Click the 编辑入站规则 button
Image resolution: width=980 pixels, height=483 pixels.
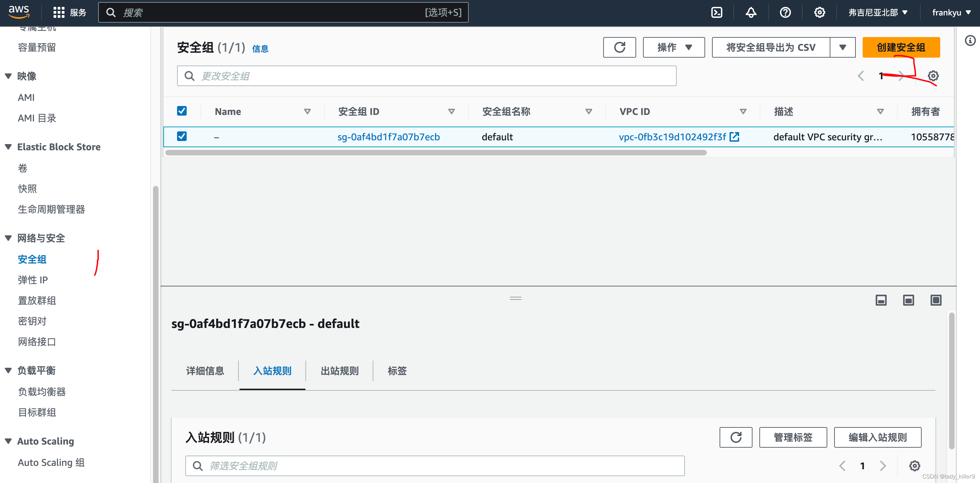coord(878,437)
